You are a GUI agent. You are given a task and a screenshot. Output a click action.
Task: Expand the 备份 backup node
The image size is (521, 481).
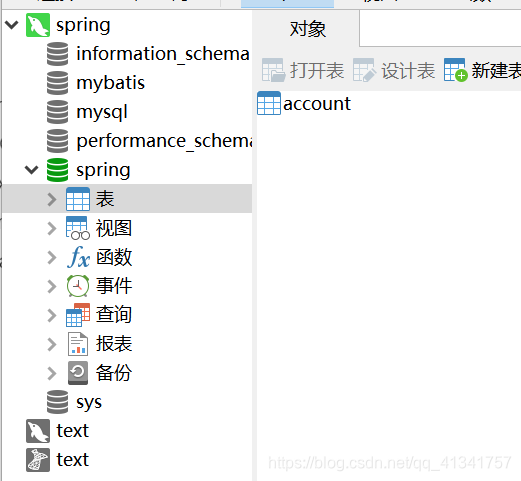point(52,373)
